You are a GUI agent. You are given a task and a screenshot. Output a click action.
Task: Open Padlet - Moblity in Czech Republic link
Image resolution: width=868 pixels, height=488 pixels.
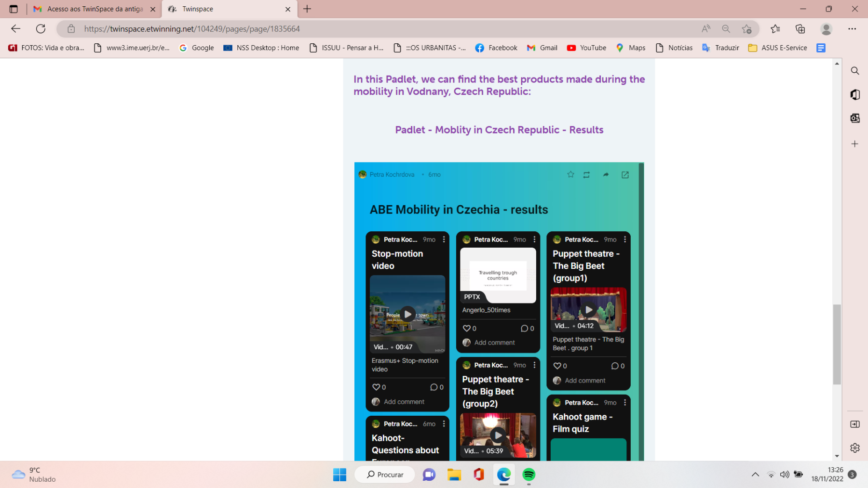click(x=499, y=130)
